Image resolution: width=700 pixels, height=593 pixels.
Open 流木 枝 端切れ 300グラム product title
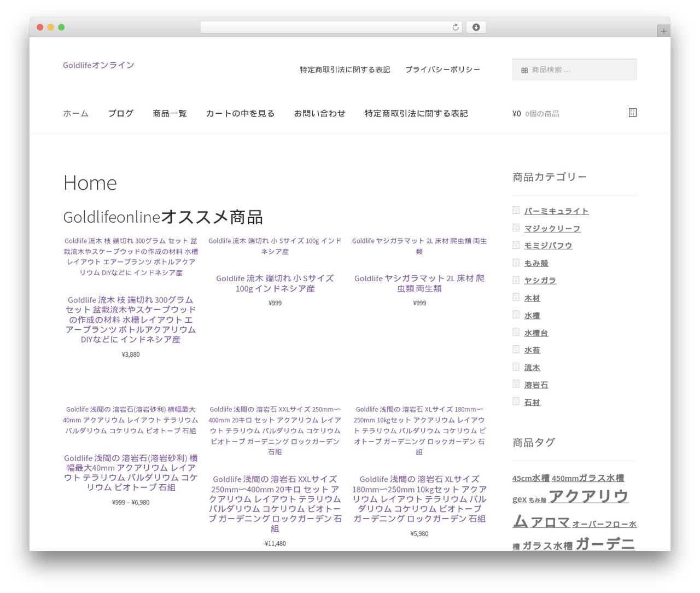click(x=131, y=319)
